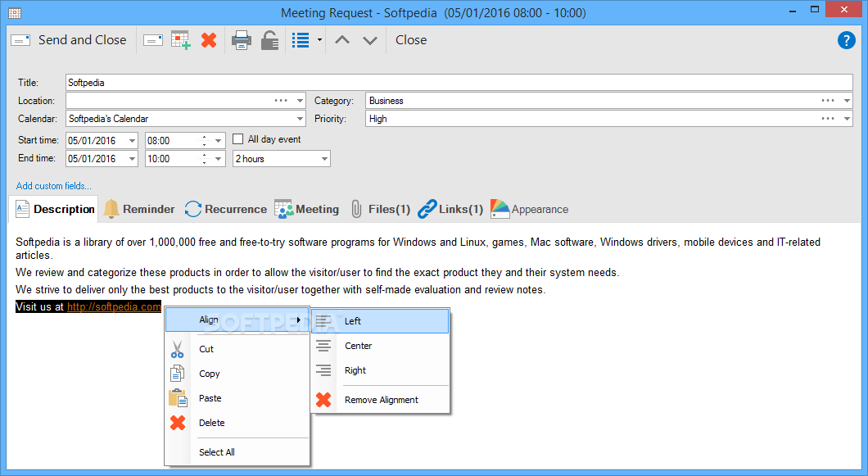
Task: Expand the Location dropdown arrow
Action: (x=300, y=101)
